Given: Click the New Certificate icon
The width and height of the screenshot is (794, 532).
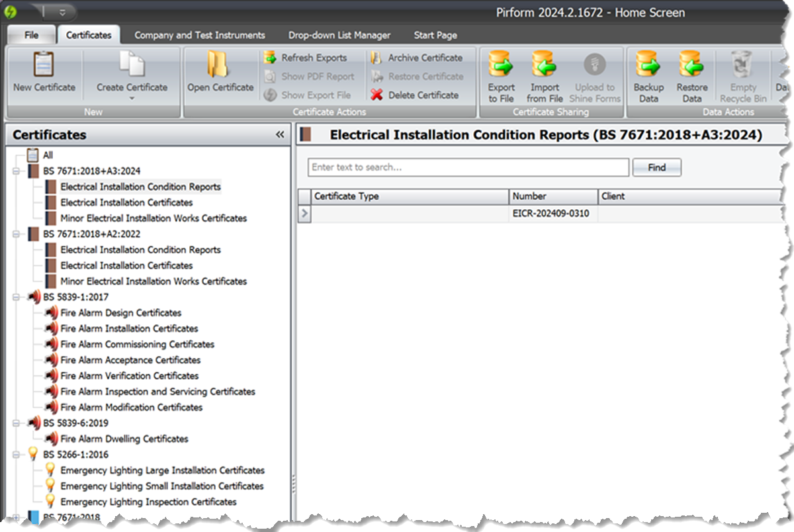Looking at the screenshot, I should 44,66.
